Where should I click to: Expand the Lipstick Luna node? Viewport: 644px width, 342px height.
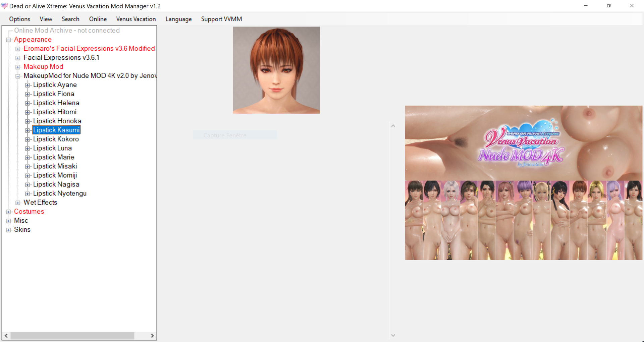[x=28, y=149]
